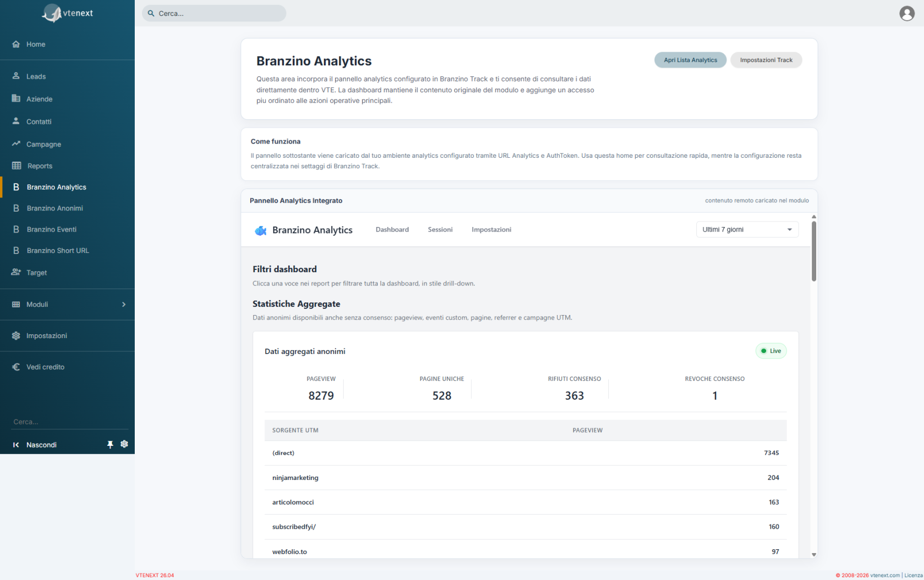Click the Campagne trend-line icon
924x580 pixels.
point(16,143)
